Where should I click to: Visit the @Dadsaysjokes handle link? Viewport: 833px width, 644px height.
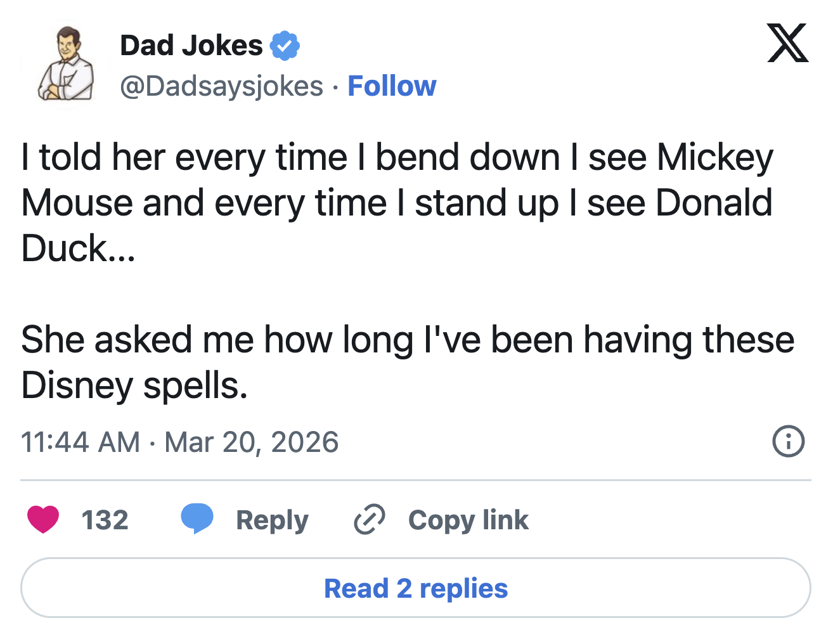pos(221,86)
